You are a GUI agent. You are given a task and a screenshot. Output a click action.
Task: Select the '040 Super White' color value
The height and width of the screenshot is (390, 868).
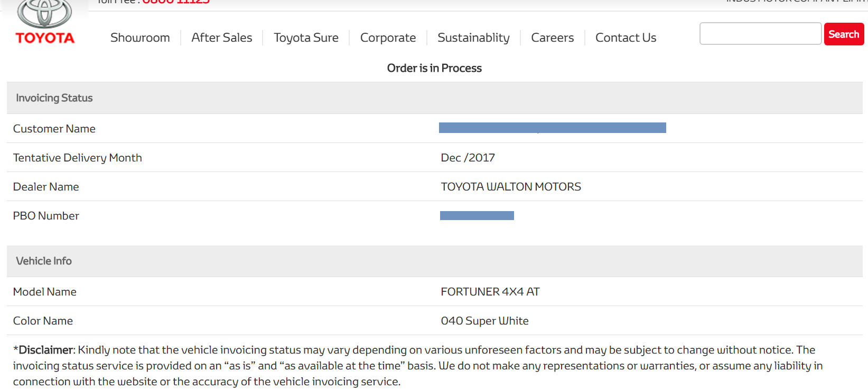484,321
